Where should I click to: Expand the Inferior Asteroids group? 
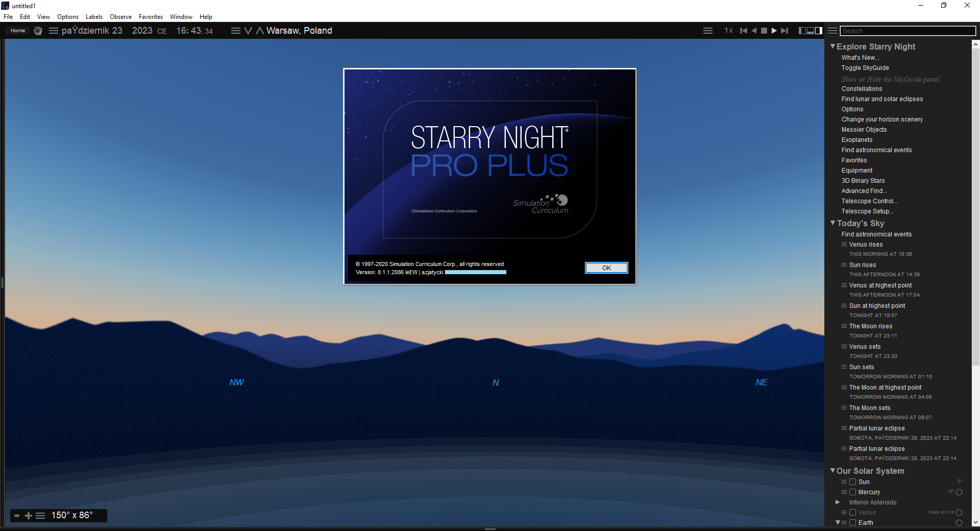(x=838, y=502)
